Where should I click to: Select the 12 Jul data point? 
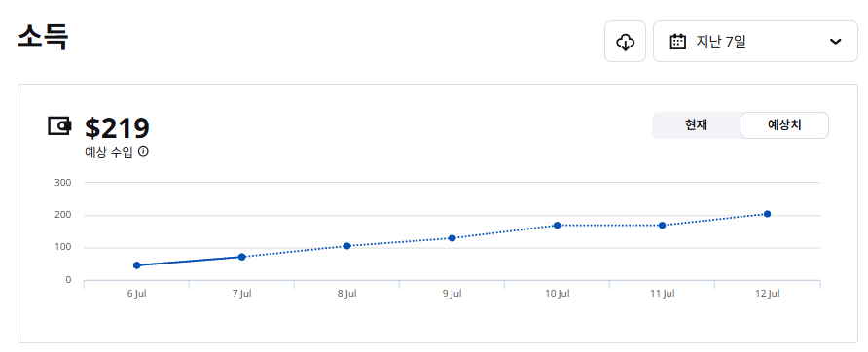(767, 214)
